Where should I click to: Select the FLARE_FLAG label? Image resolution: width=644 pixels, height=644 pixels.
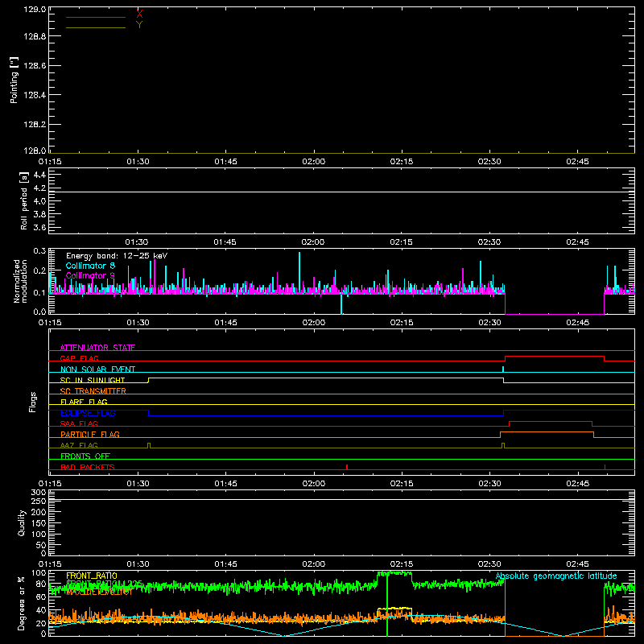(x=84, y=402)
